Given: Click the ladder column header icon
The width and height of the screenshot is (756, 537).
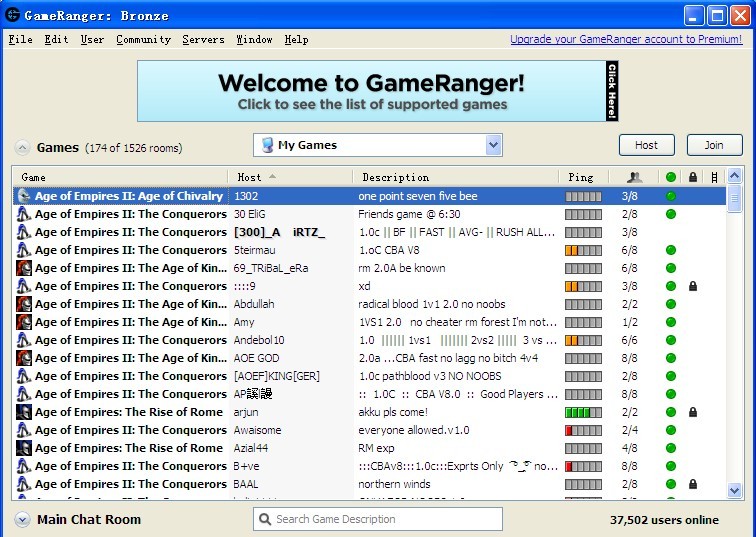Looking at the screenshot, I should [714, 177].
